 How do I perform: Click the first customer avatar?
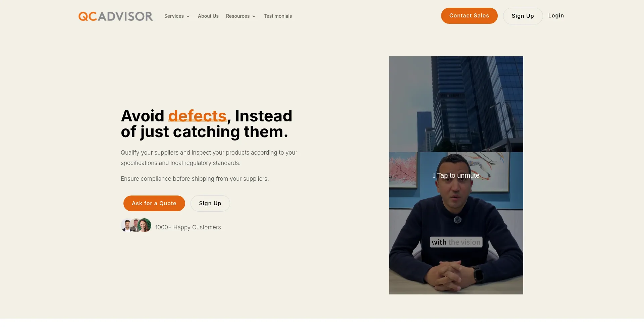126,225
